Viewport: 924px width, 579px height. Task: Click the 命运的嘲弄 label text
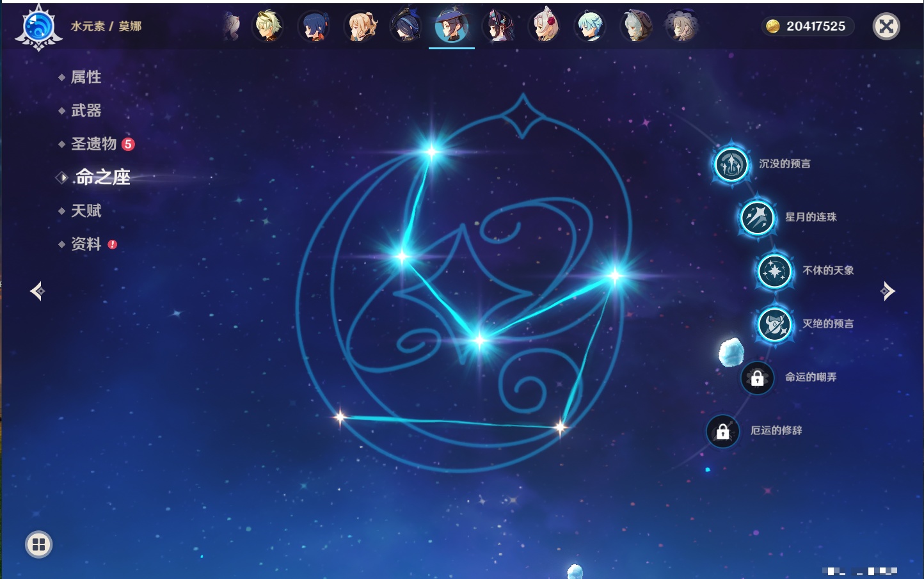[811, 377]
